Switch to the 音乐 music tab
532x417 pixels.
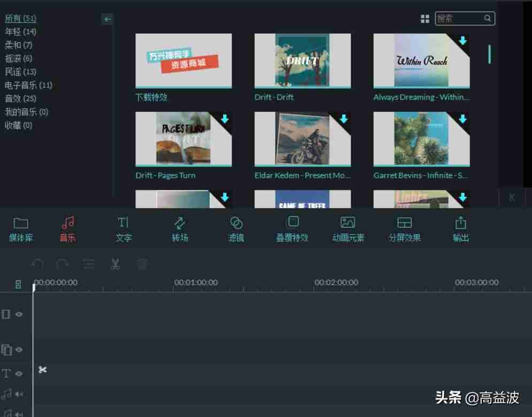point(68,229)
